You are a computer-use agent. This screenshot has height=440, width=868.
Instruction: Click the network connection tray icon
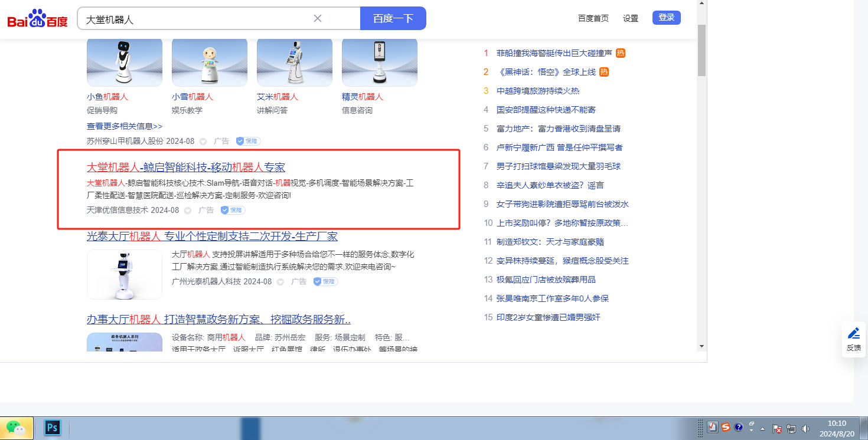(791, 428)
